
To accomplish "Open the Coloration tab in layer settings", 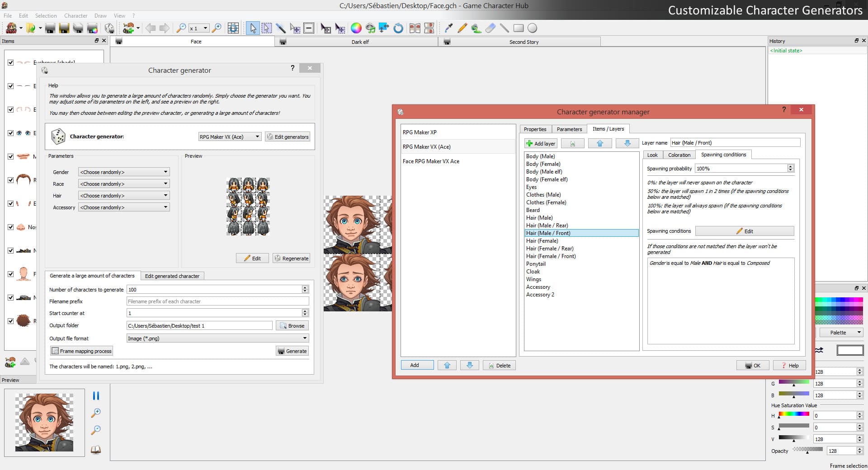I will (x=679, y=155).
